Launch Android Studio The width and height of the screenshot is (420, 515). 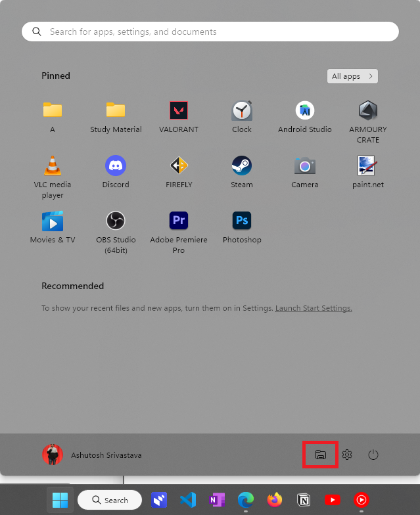[x=305, y=117]
